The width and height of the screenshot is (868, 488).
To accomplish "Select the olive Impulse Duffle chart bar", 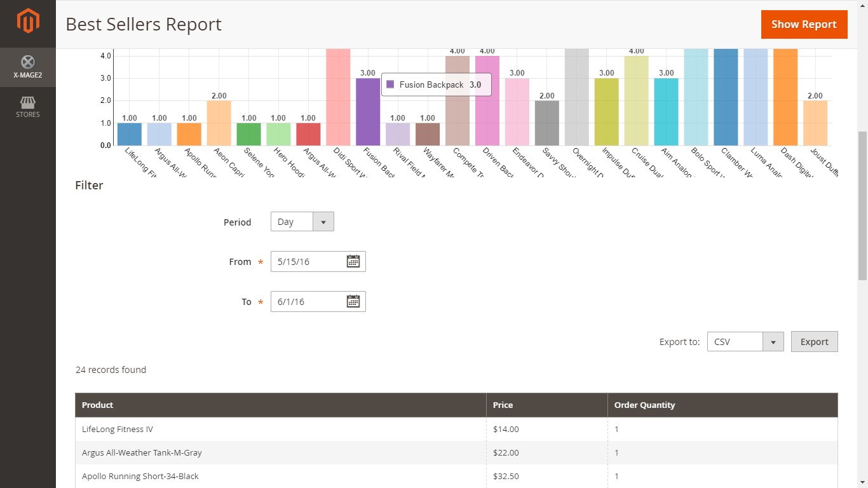I will (607, 112).
